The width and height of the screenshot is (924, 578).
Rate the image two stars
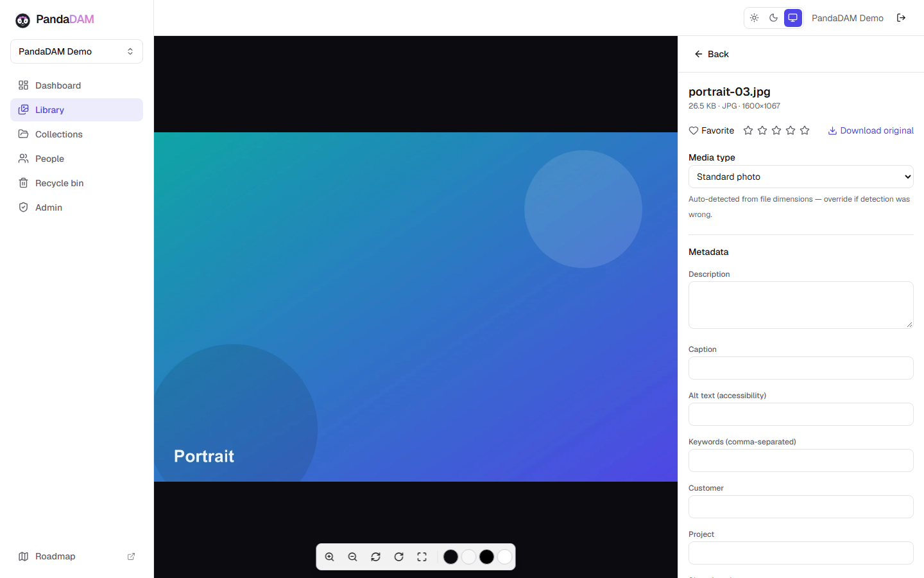pyautogui.click(x=762, y=130)
